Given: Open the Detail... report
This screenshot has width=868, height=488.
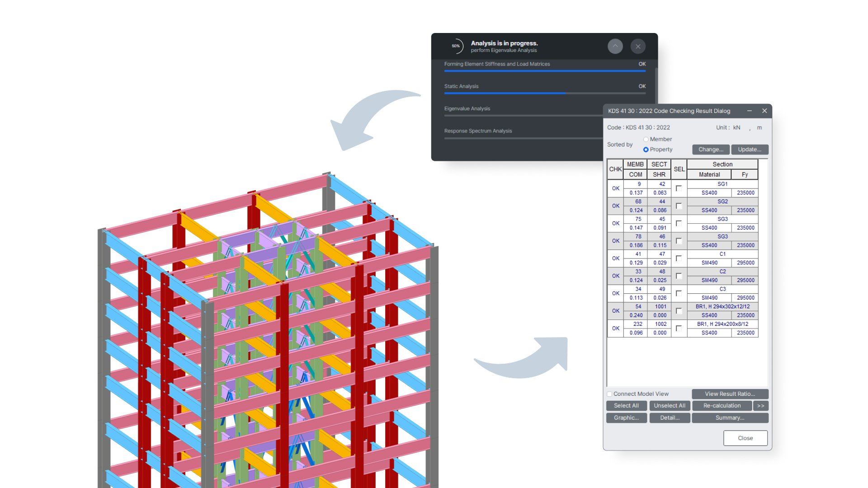Looking at the screenshot, I should 670,418.
